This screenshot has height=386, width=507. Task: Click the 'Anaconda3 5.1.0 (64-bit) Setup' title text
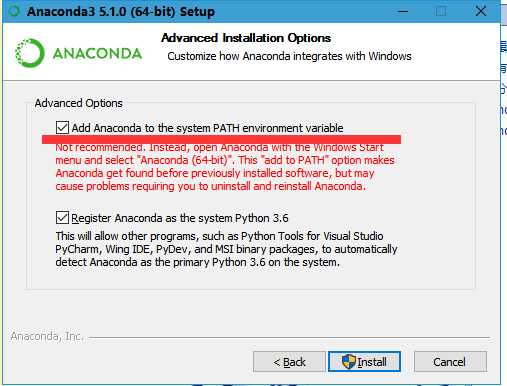(x=121, y=12)
